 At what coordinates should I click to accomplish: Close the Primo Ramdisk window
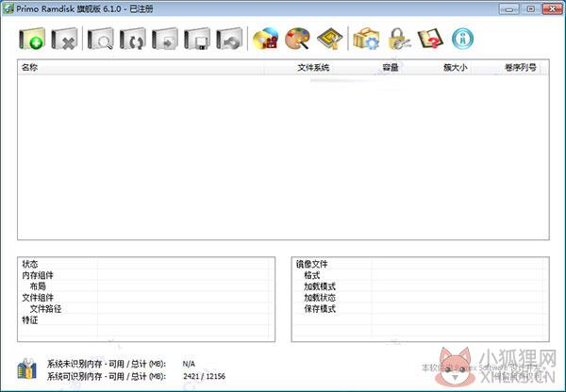pyautogui.click(x=552, y=8)
